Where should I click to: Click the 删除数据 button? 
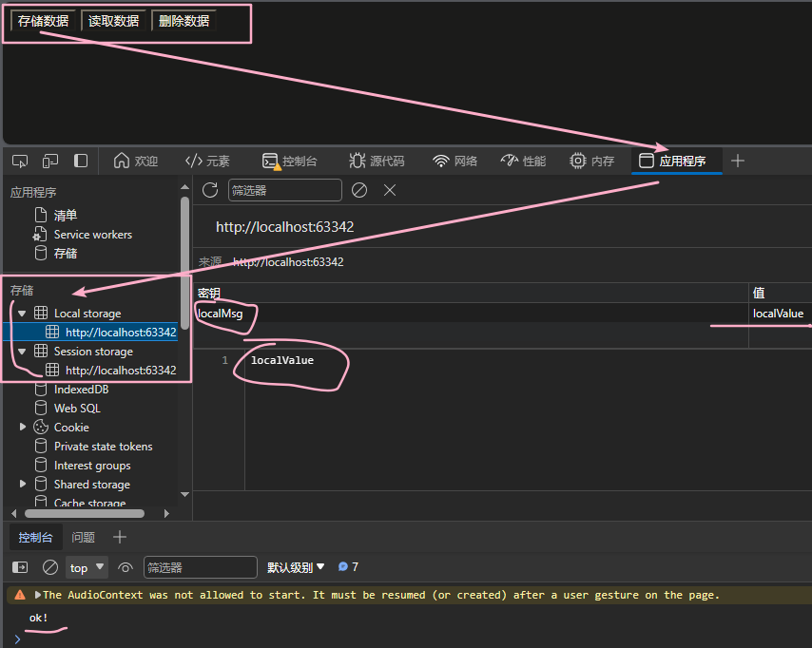[x=184, y=21]
